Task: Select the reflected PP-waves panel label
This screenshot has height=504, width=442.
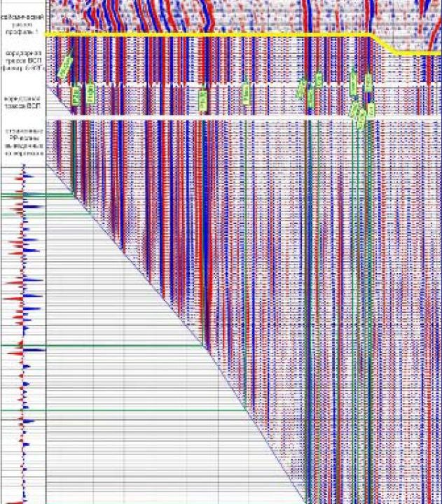Action: coord(22,141)
